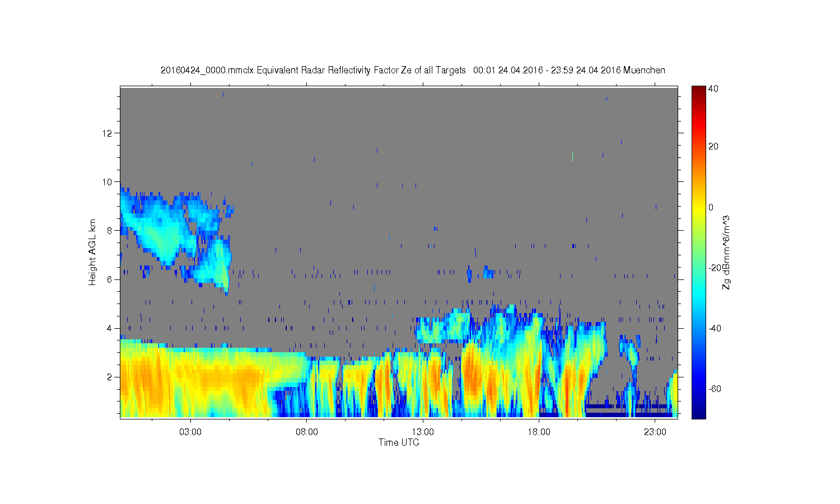The image size is (840, 504).
Task: Click the '4' height axis label
Action: [110, 328]
